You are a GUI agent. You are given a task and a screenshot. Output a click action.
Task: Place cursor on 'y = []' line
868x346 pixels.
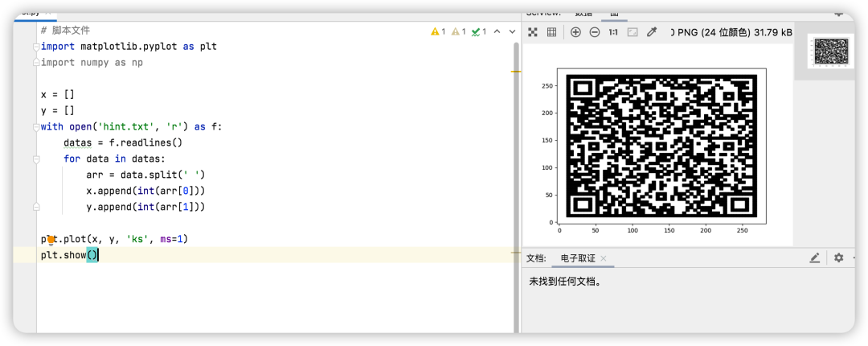(58, 111)
